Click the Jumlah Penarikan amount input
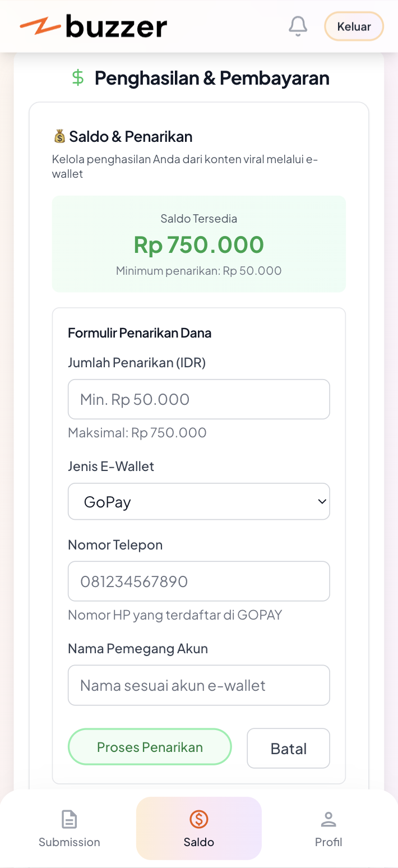Screen dimensions: 398x868 tap(198, 399)
